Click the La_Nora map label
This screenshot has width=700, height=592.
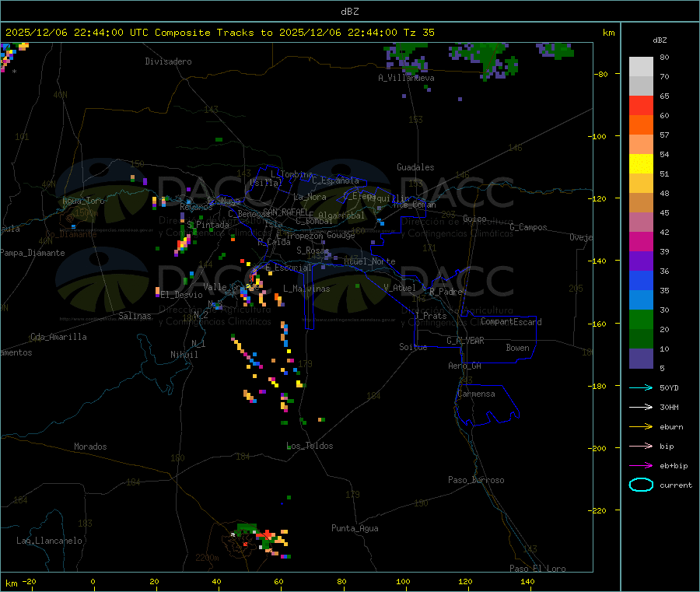pos(310,197)
